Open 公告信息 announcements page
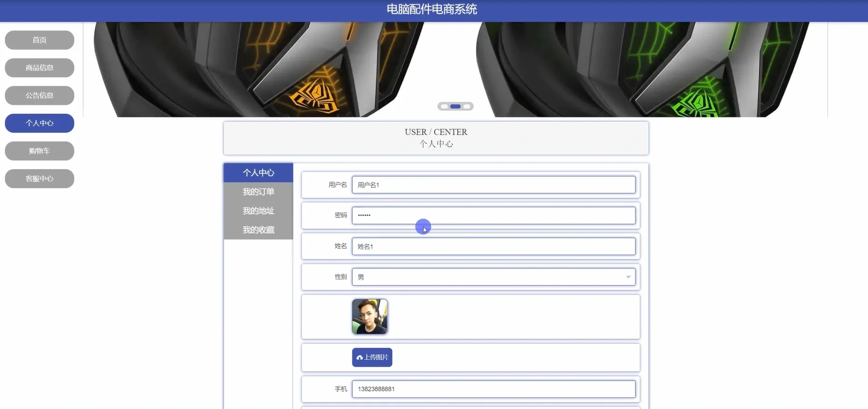This screenshot has height=409, width=868. (x=40, y=95)
